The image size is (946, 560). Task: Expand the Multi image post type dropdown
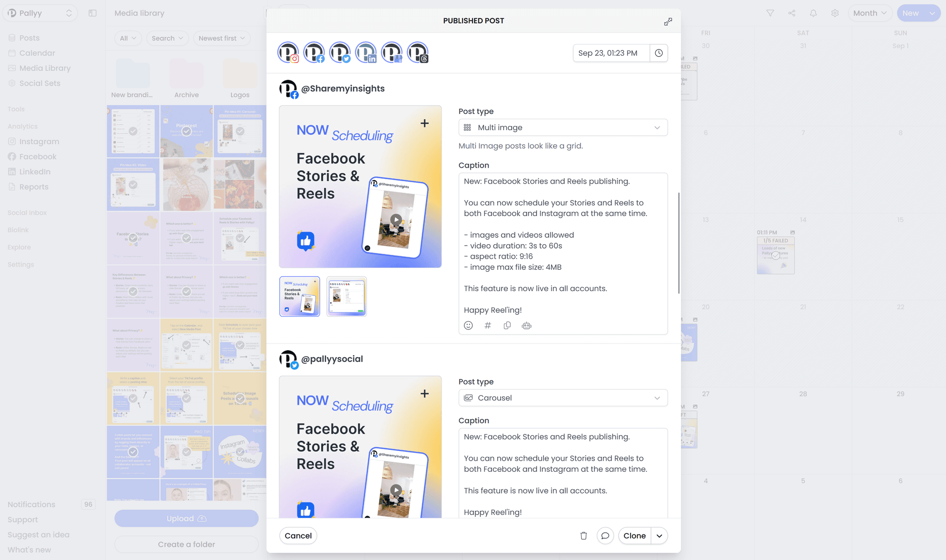[x=563, y=127]
